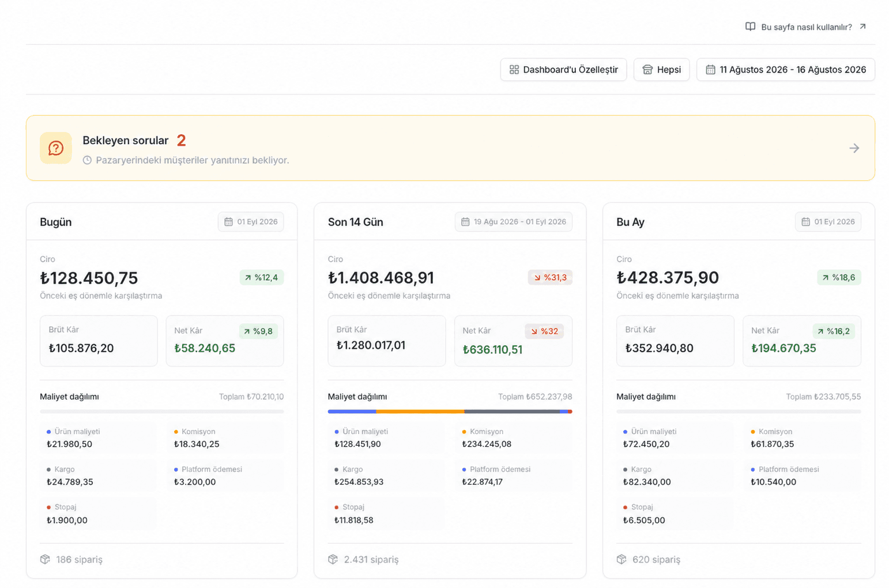Click the package icon next to 620 sipariş
Screen dimensions: 889x588
(x=621, y=559)
